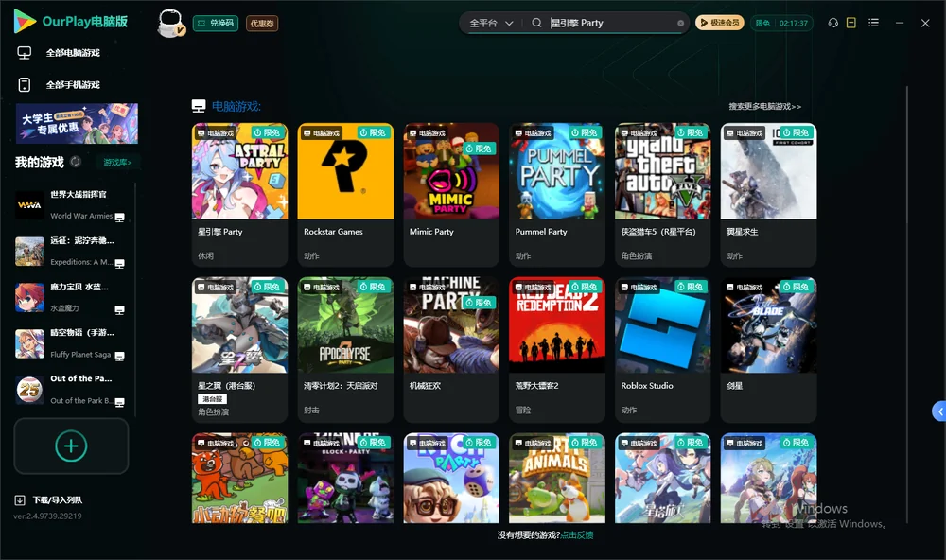The height and width of the screenshot is (560, 946).
Task: Click the PC icon on the World War Armies row
Action: tap(119, 218)
